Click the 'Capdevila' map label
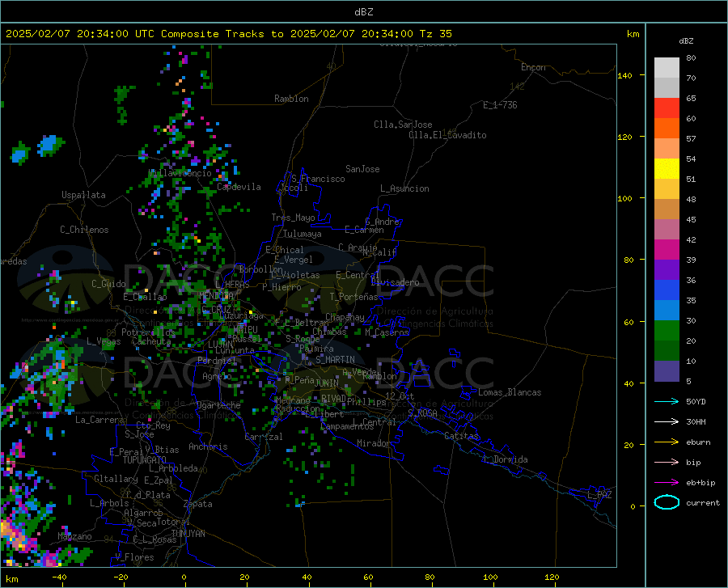This screenshot has width=728, height=588. (239, 187)
